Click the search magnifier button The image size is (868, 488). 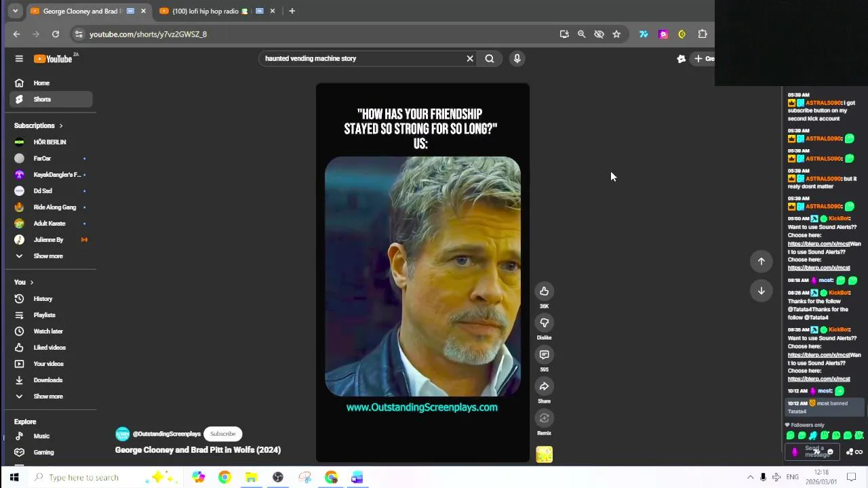[x=490, y=59]
